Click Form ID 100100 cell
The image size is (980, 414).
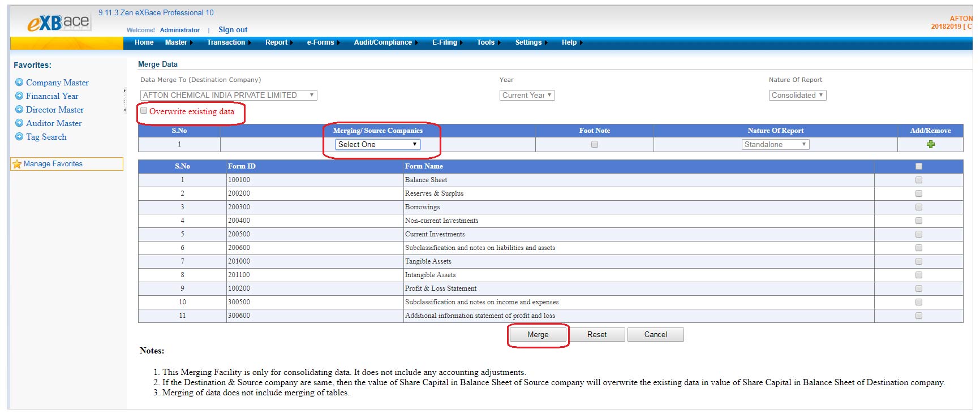click(x=315, y=180)
